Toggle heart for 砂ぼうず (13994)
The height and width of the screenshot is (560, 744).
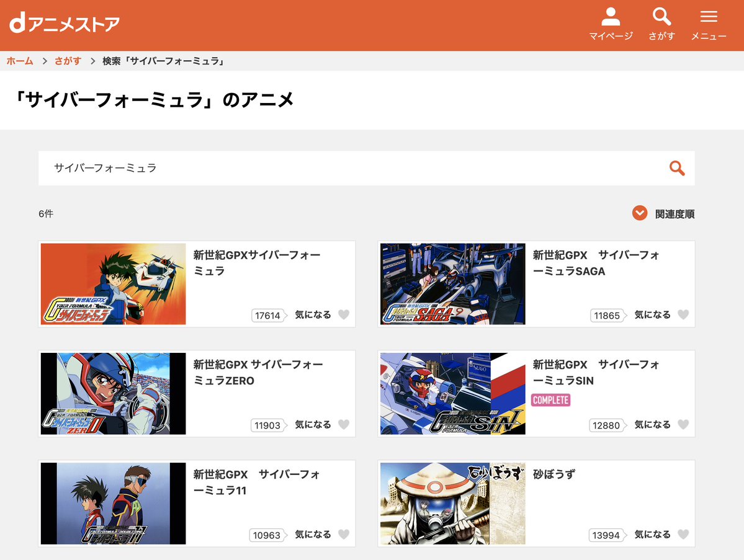coord(683,535)
